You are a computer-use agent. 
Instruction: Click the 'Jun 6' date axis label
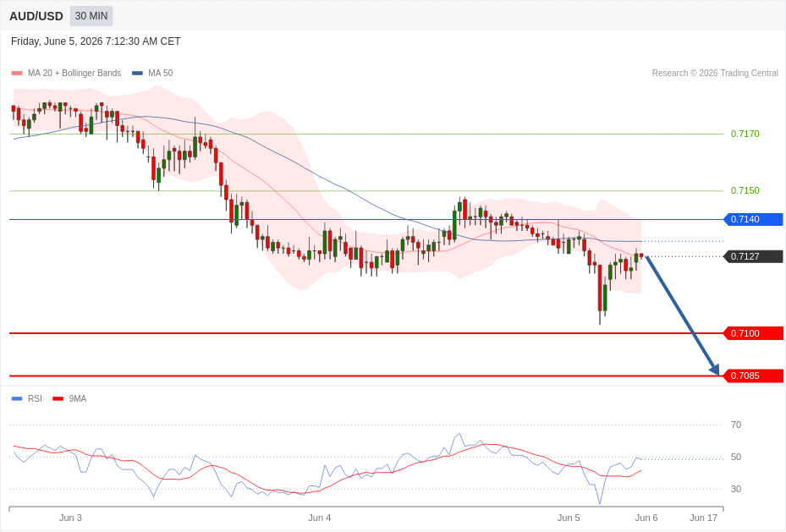(646, 518)
